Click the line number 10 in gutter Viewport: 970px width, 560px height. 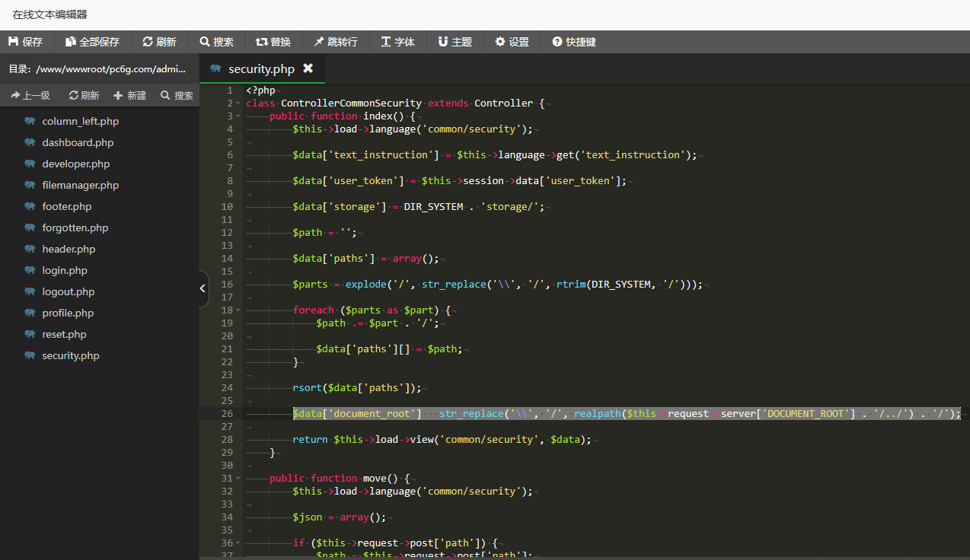pos(227,206)
